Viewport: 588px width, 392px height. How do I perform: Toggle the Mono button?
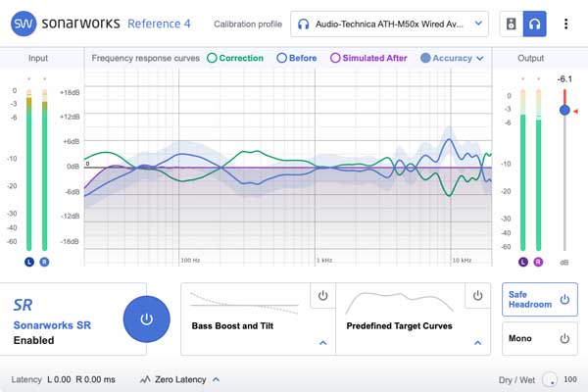pyautogui.click(x=540, y=338)
